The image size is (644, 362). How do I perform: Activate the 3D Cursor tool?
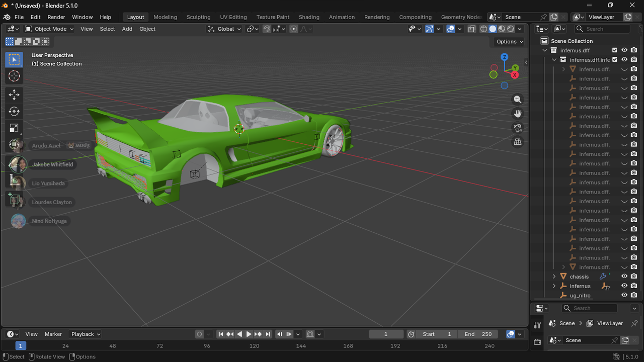14,76
